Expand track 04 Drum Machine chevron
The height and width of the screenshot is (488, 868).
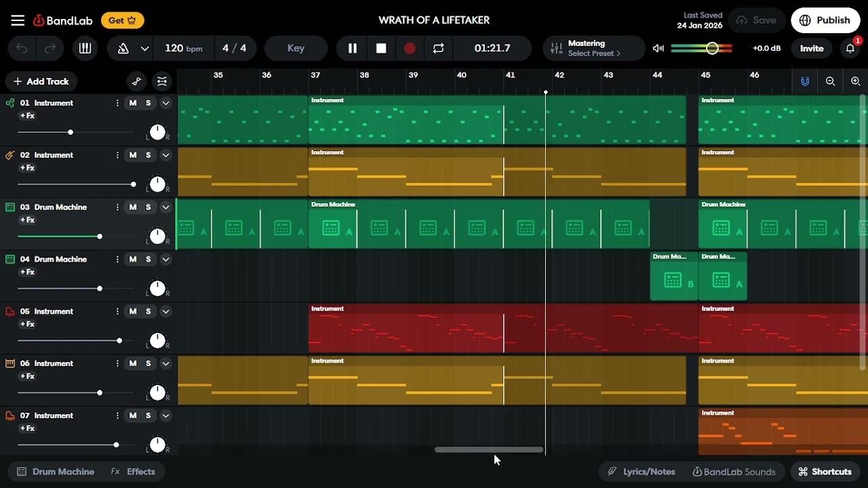(x=165, y=260)
